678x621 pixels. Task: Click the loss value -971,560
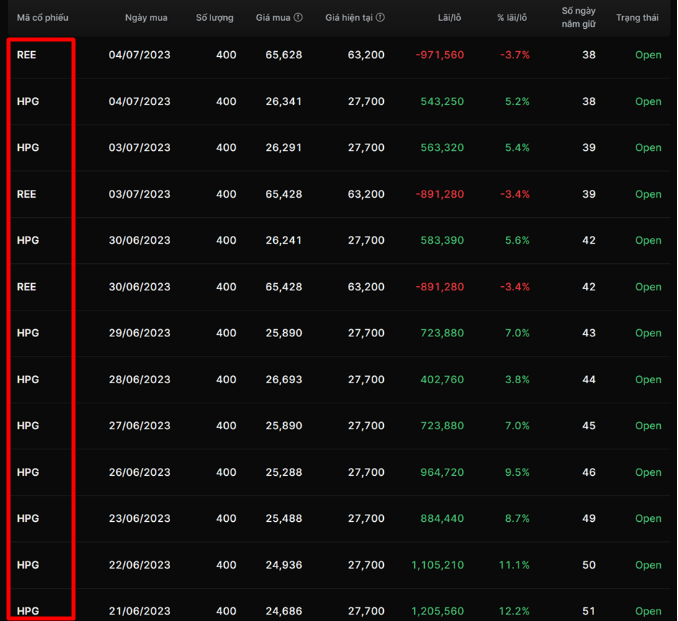440,55
